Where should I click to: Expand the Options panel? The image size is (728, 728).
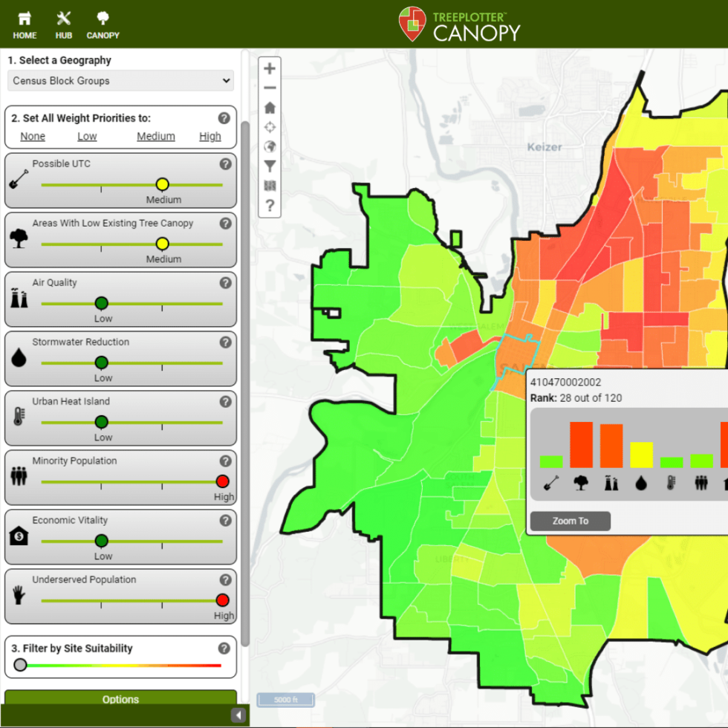120,699
